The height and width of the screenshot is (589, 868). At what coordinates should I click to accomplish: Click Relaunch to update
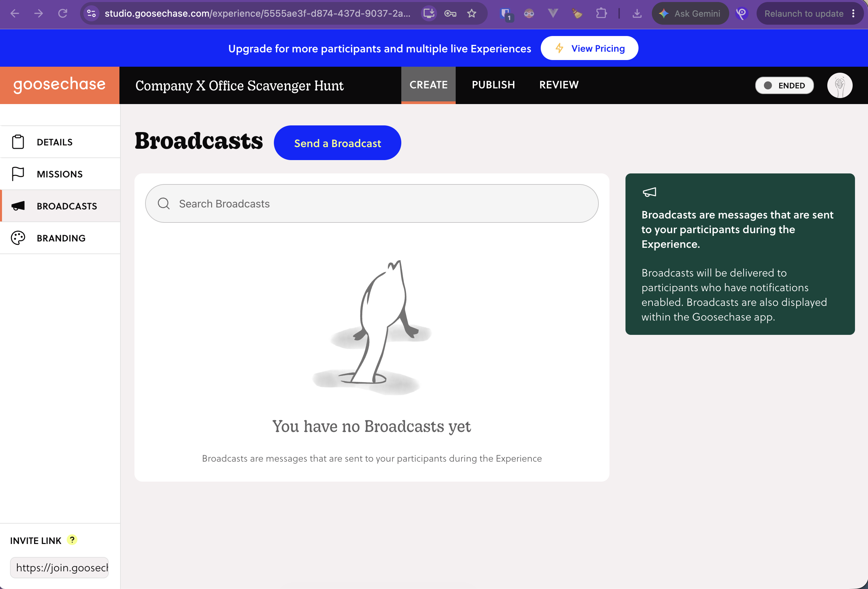[x=804, y=13]
